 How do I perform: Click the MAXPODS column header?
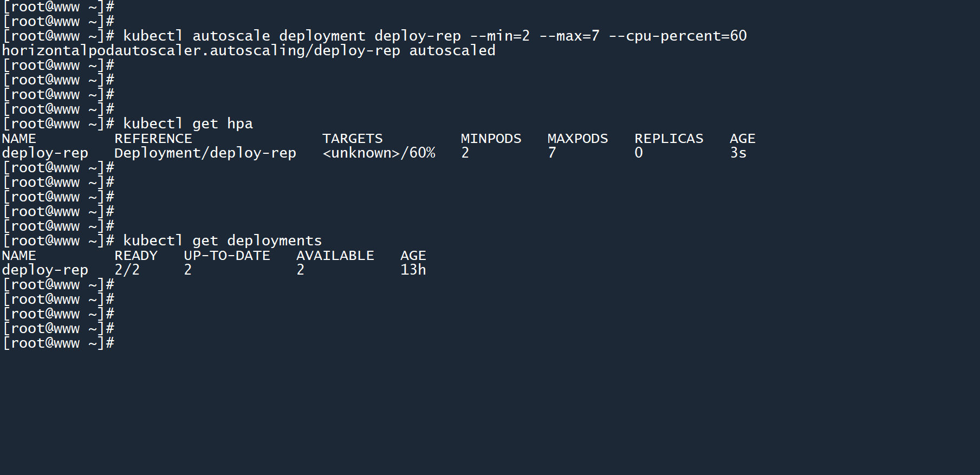tap(577, 139)
